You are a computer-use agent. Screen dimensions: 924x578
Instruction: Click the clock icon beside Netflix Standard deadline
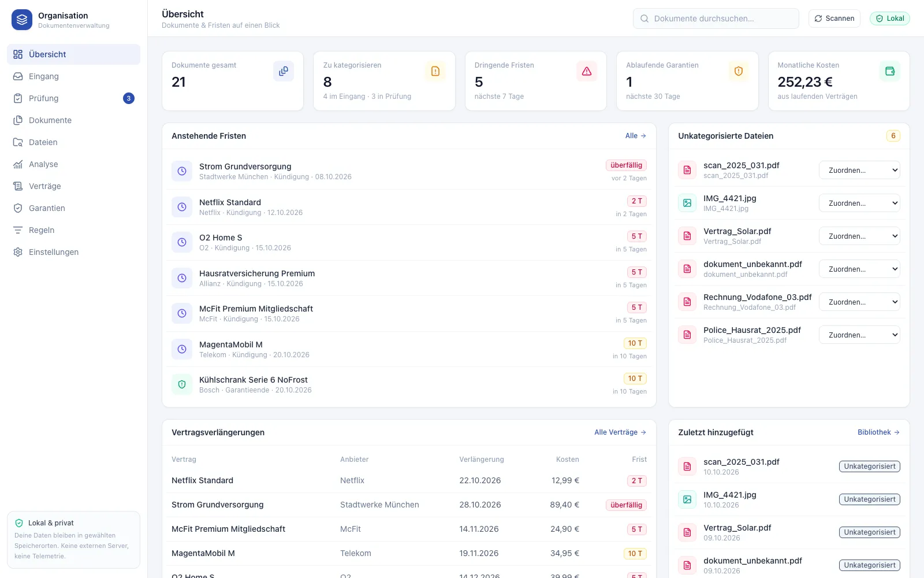click(182, 207)
